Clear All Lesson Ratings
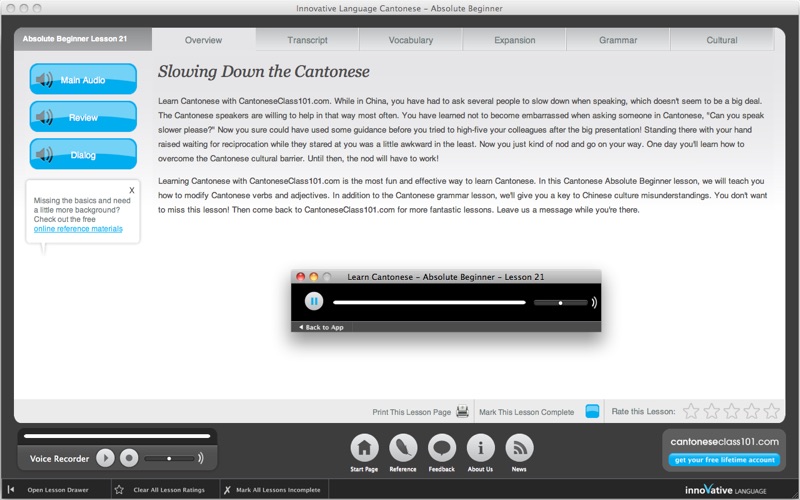 click(x=169, y=490)
